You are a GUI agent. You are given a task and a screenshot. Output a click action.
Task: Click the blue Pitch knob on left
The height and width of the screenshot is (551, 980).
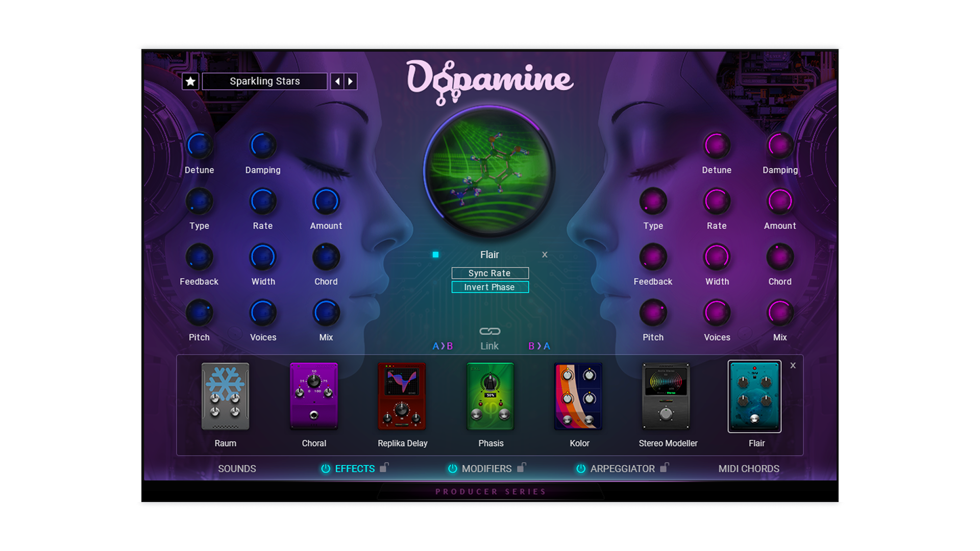(199, 313)
